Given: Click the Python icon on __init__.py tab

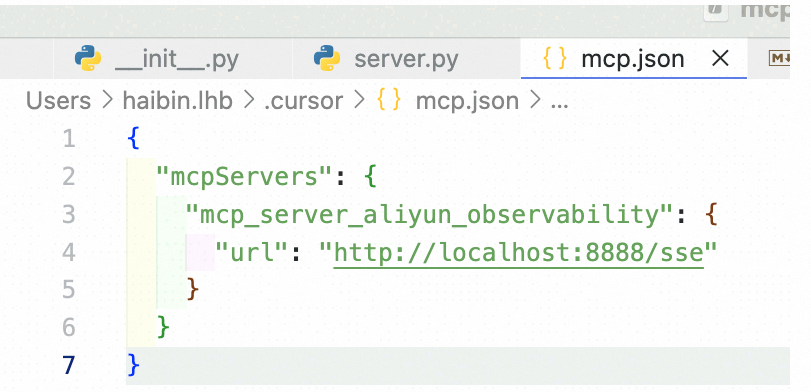Looking at the screenshot, I should tap(88, 58).
